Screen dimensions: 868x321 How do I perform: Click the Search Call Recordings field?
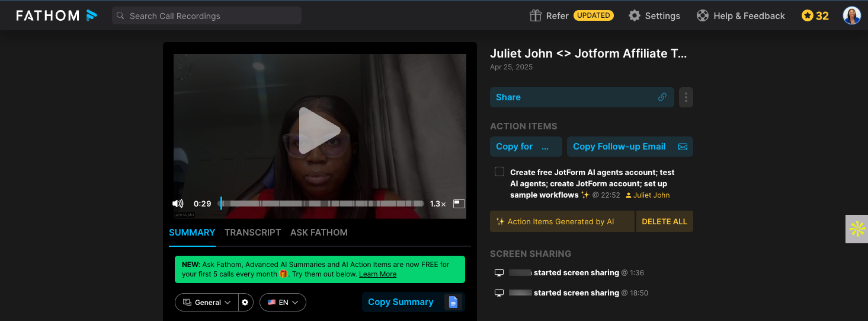tap(207, 15)
